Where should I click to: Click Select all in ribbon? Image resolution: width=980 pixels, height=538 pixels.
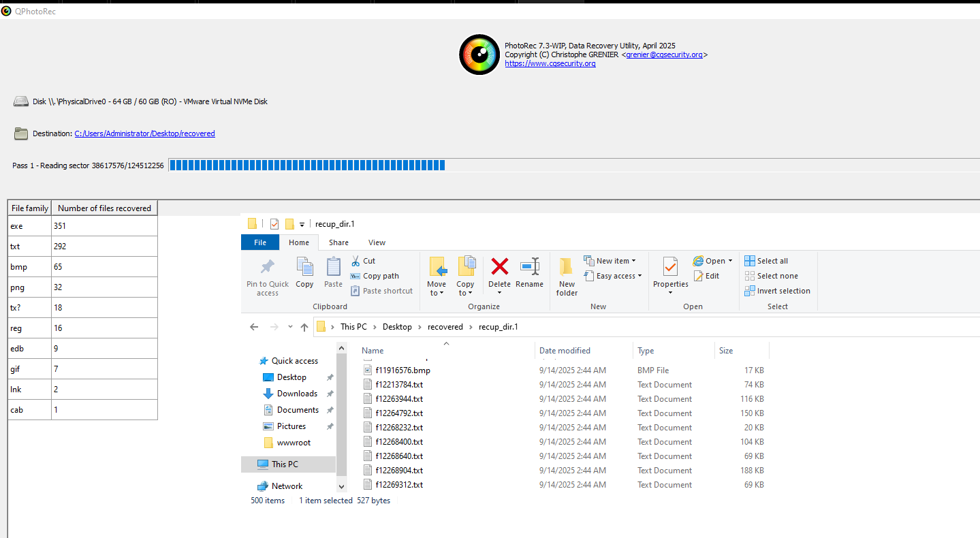[772, 261]
